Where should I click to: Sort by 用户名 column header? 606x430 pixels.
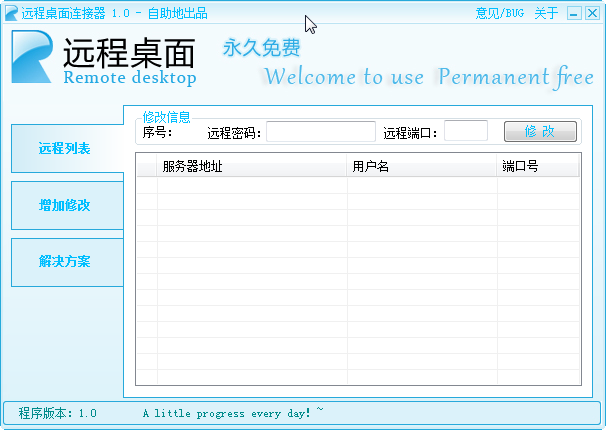422,166
